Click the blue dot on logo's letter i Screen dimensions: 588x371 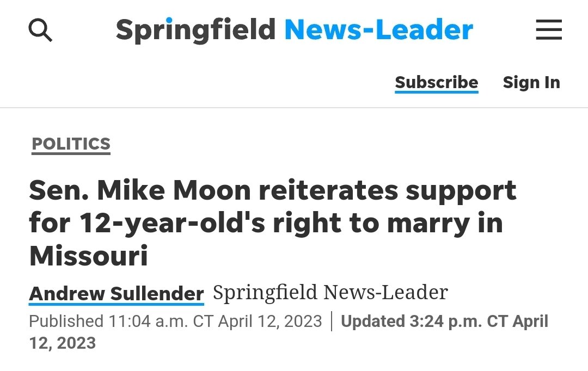(x=169, y=20)
